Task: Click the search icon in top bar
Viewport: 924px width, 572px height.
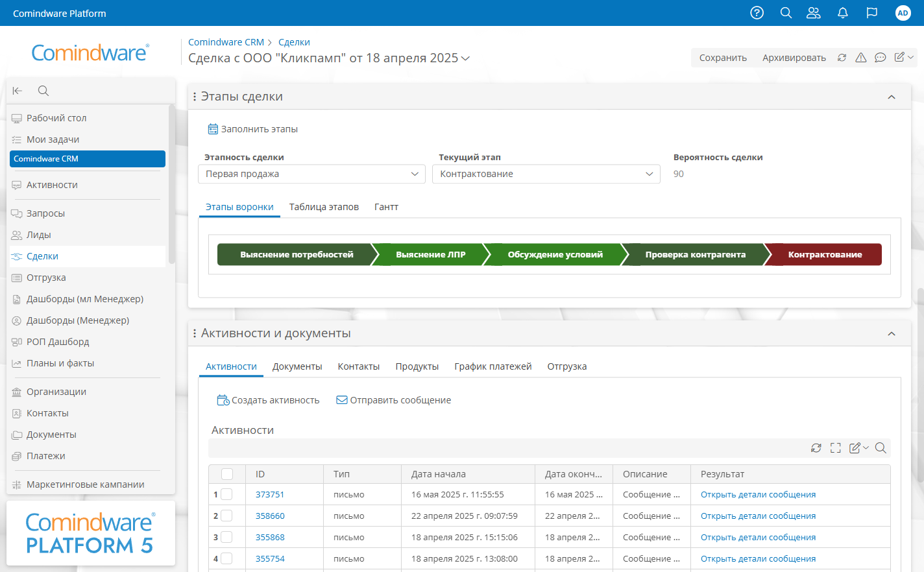Action: click(x=786, y=13)
